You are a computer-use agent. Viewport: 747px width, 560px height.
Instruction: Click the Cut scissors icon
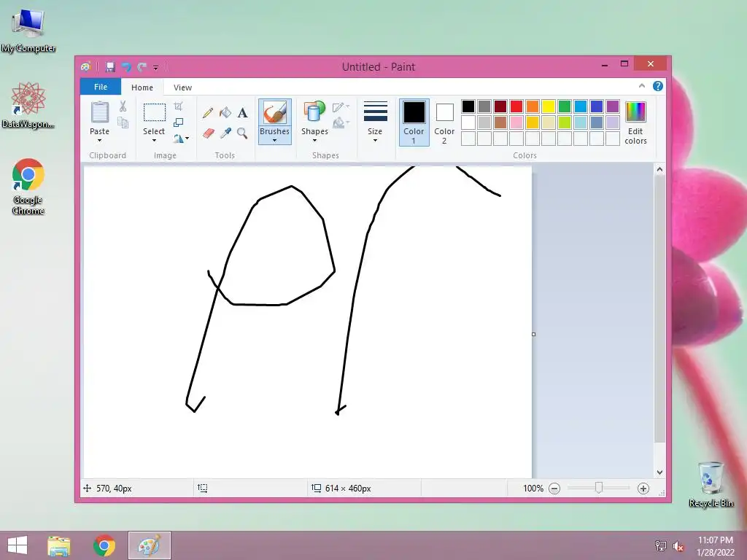pos(123,106)
